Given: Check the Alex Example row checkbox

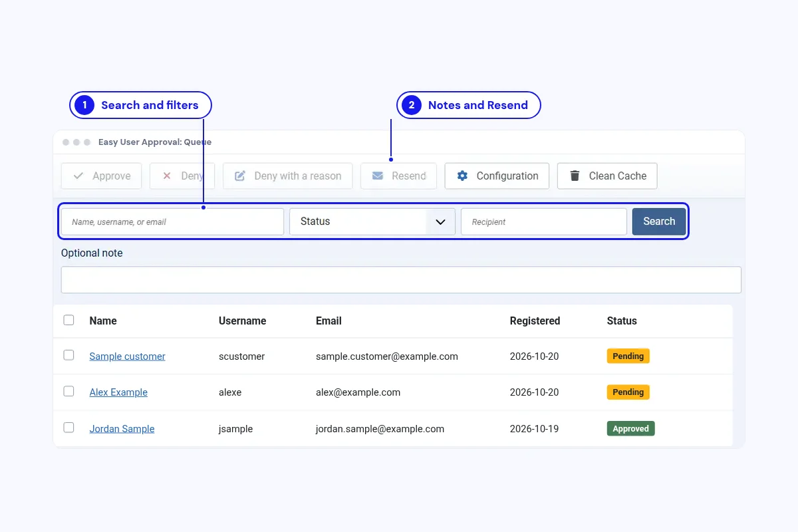Looking at the screenshot, I should (69, 391).
